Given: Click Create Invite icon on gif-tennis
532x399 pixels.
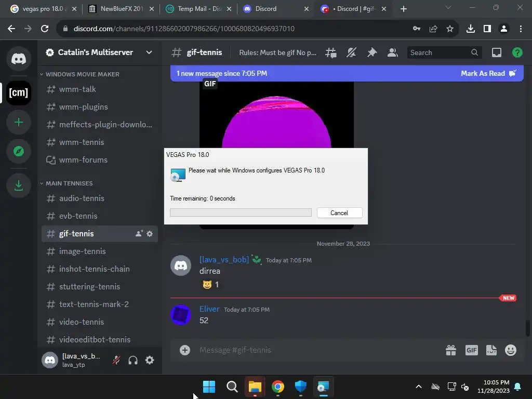Looking at the screenshot, I should click(x=139, y=233).
